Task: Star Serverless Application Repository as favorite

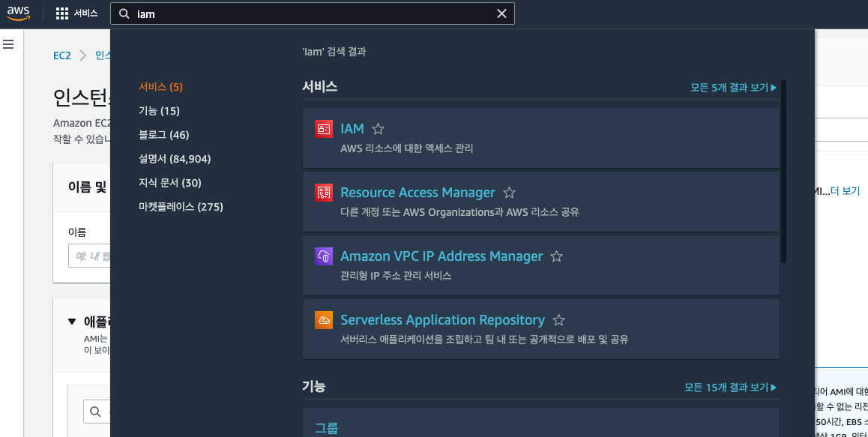Action: (x=559, y=320)
